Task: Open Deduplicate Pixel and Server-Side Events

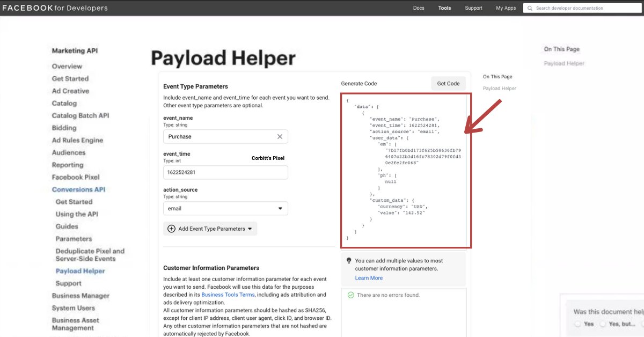Action: 90,255
